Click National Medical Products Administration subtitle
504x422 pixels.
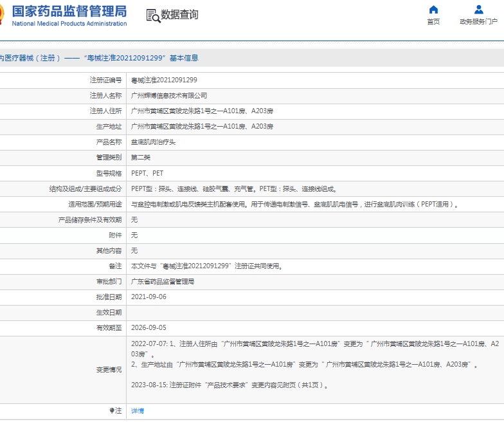click(69, 23)
